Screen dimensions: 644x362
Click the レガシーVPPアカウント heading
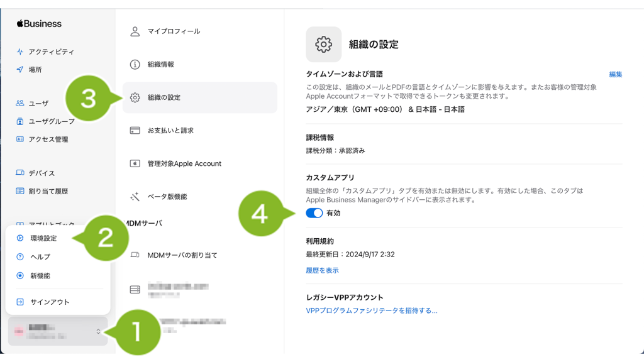pyautogui.click(x=345, y=297)
